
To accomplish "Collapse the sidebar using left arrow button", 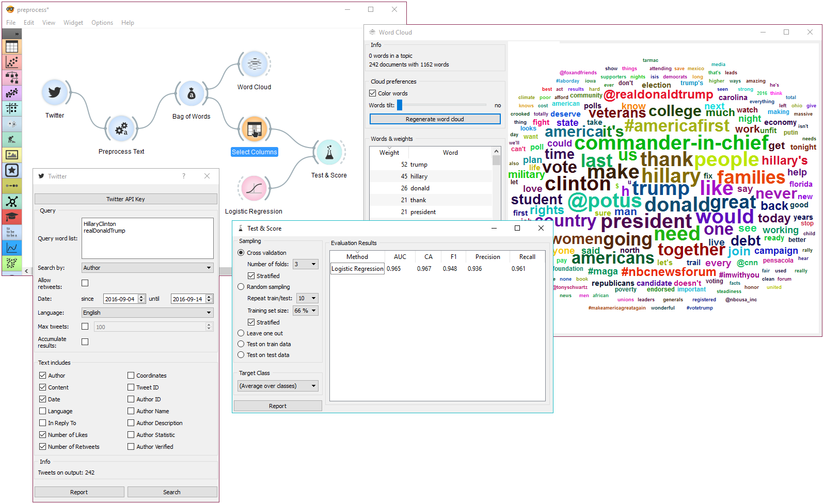I will pos(26,271).
